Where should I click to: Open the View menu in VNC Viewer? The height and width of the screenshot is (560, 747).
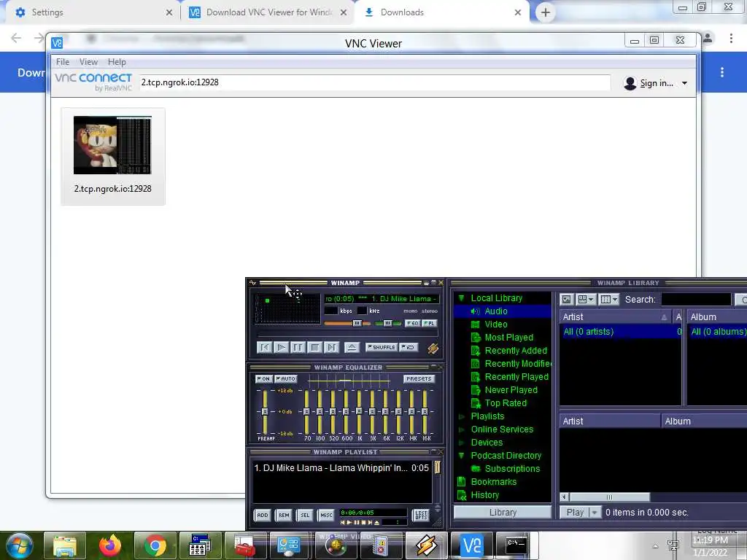[88, 62]
